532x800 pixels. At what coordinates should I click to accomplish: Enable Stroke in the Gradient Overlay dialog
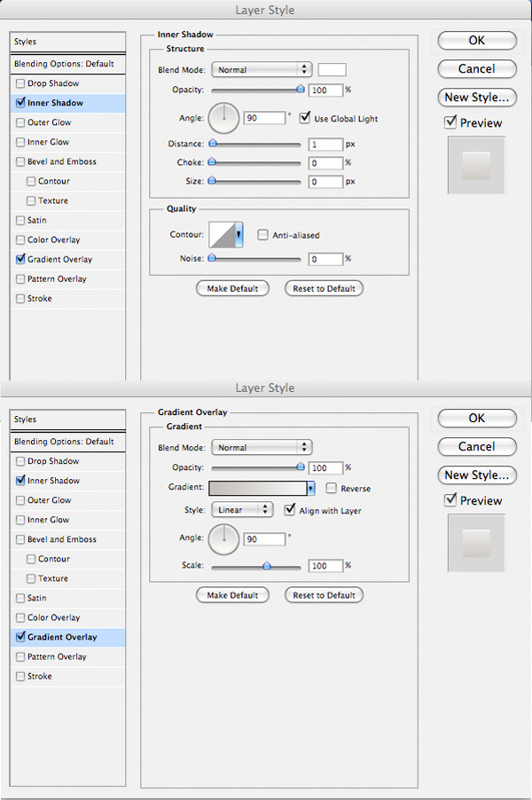tap(20, 676)
